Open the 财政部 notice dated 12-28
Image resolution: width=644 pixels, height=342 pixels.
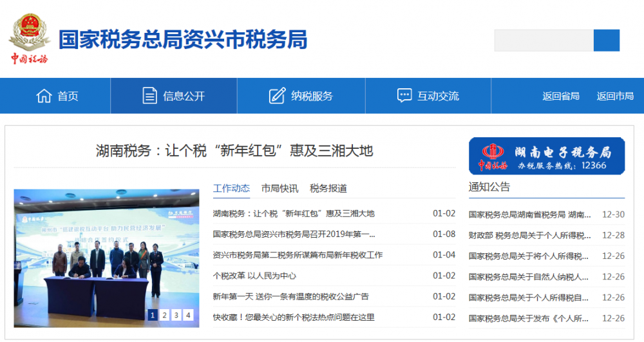point(529,235)
